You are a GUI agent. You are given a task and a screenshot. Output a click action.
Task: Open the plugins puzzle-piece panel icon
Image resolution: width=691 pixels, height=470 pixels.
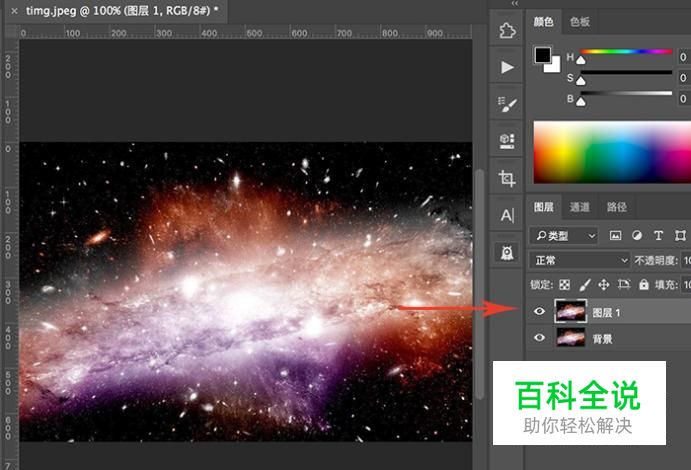click(x=507, y=30)
